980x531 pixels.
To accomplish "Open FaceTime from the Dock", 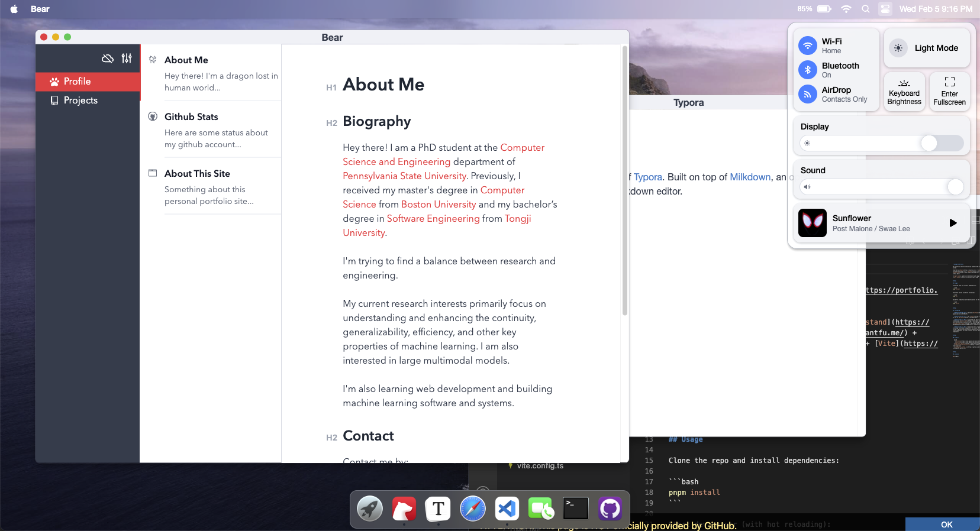I will tap(541, 509).
